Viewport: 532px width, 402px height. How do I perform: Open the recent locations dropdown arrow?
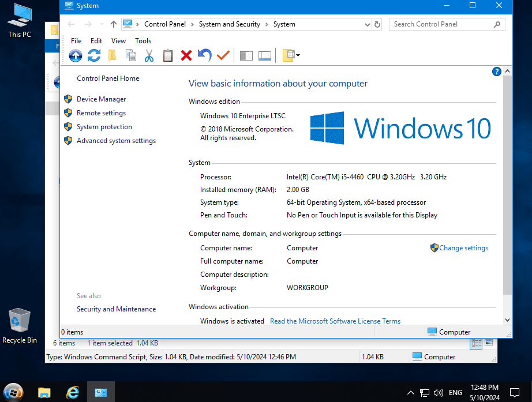click(x=102, y=24)
